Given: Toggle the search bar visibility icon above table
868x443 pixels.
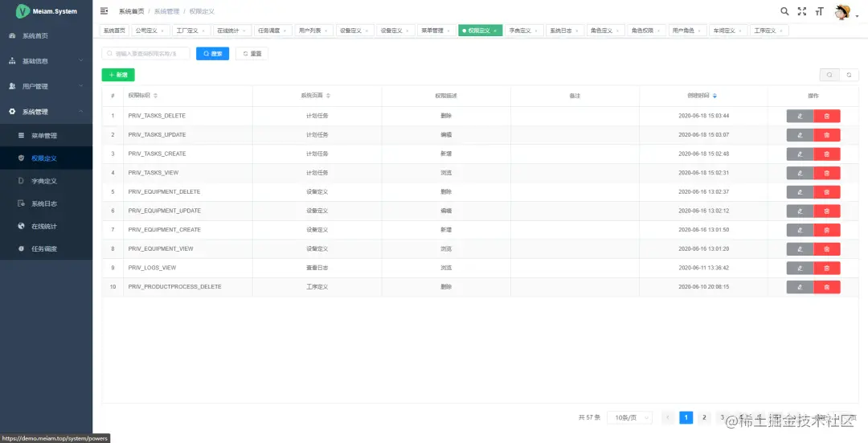Looking at the screenshot, I should click(829, 75).
